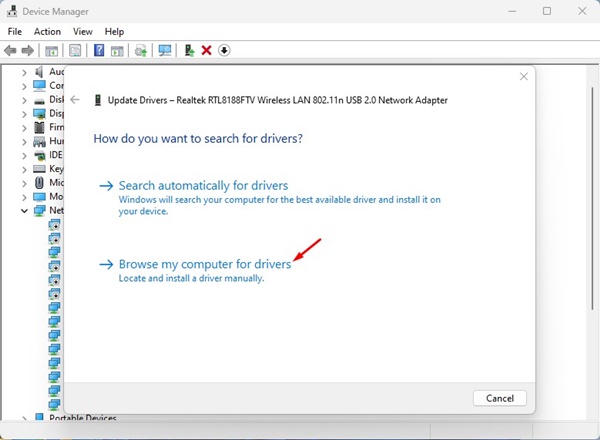Expand the Disk drives category node
The height and width of the screenshot is (440, 600).
[24, 100]
